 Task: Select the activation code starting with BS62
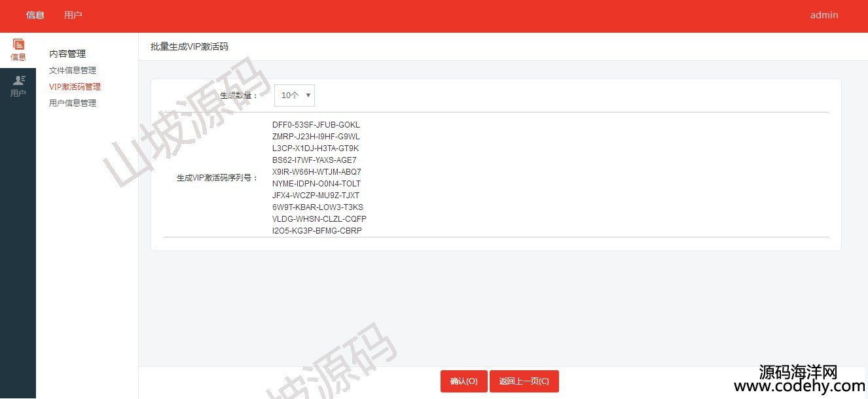(314, 160)
